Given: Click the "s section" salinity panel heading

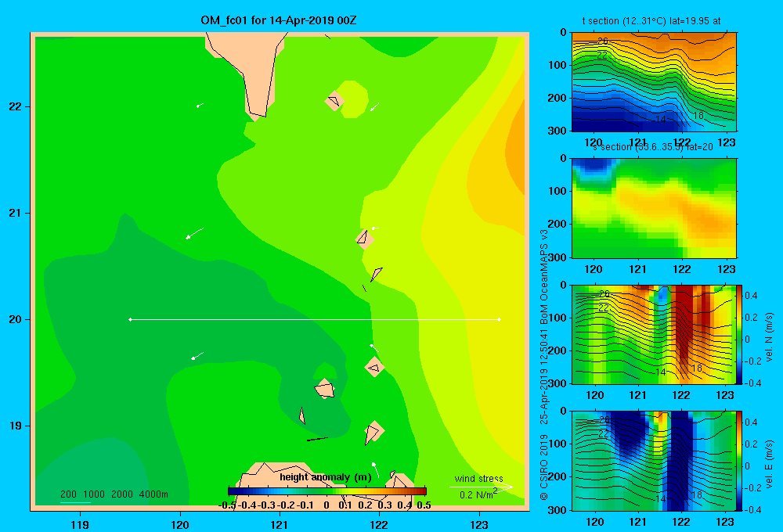Looking at the screenshot, I should 652,147.
